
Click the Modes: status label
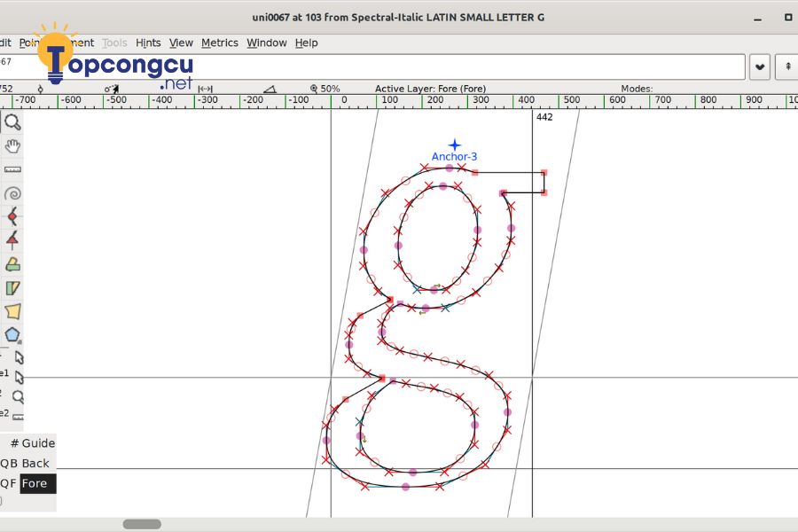click(x=637, y=89)
